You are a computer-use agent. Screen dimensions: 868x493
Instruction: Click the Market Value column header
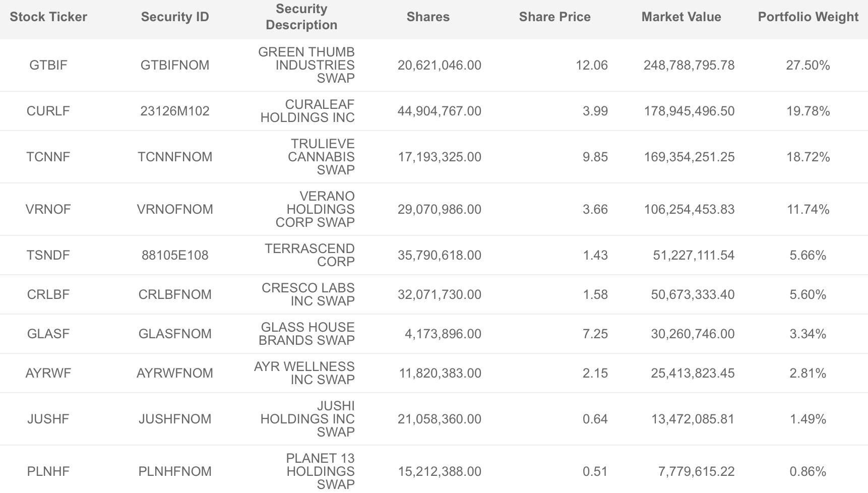pos(681,17)
